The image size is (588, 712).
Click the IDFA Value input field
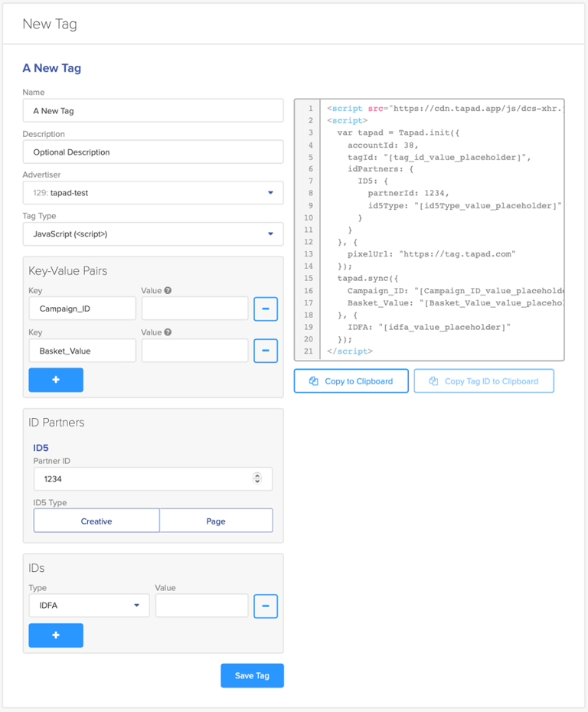pyautogui.click(x=201, y=606)
